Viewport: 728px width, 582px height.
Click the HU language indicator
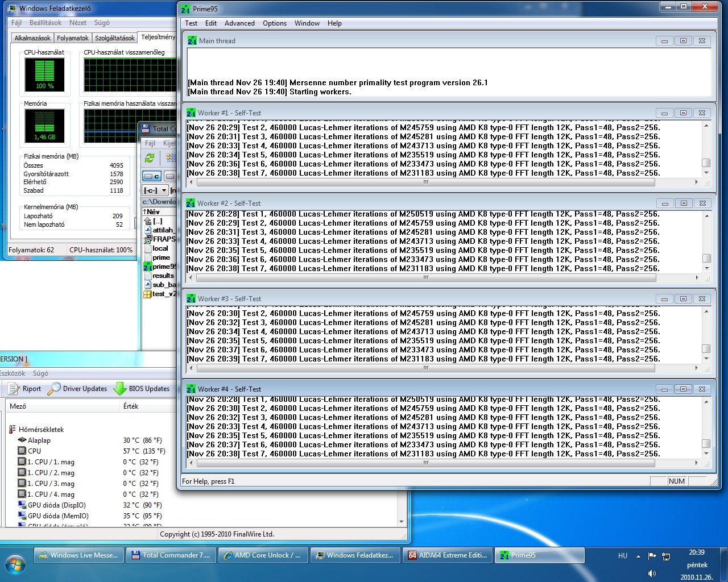coord(623,556)
